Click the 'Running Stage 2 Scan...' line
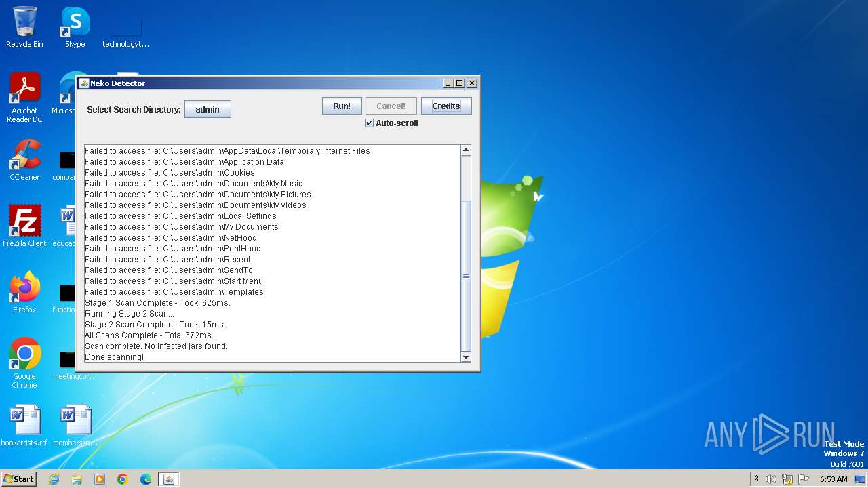 pyautogui.click(x=129, y=314)
